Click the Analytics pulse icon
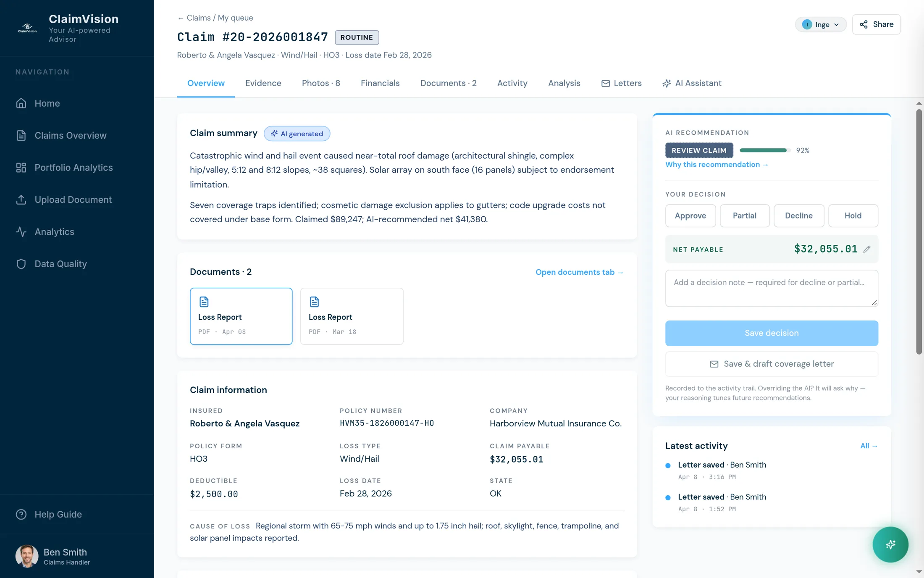Viewport: 924px width, 578px height. click(21, 232)
